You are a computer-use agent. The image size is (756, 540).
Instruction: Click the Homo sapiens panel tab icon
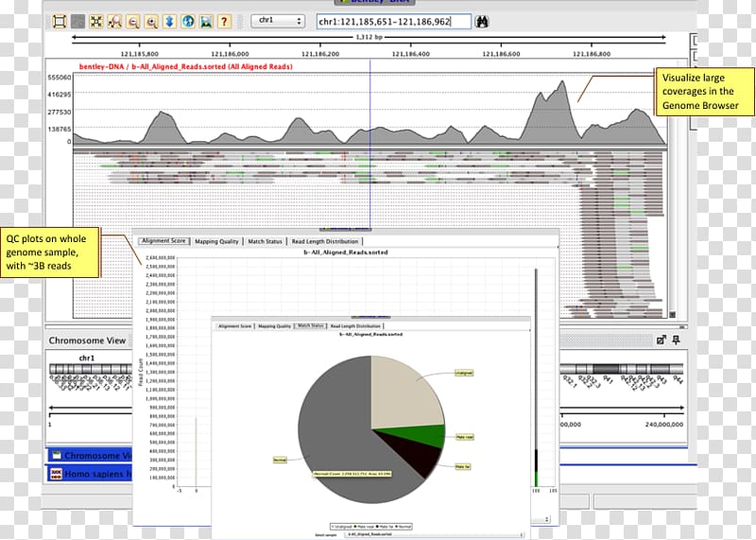[x=57, y=474]
